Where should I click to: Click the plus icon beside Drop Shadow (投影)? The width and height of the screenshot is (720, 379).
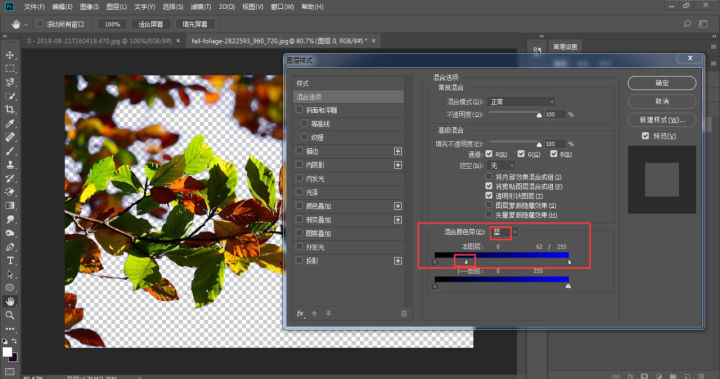(398, 261)
